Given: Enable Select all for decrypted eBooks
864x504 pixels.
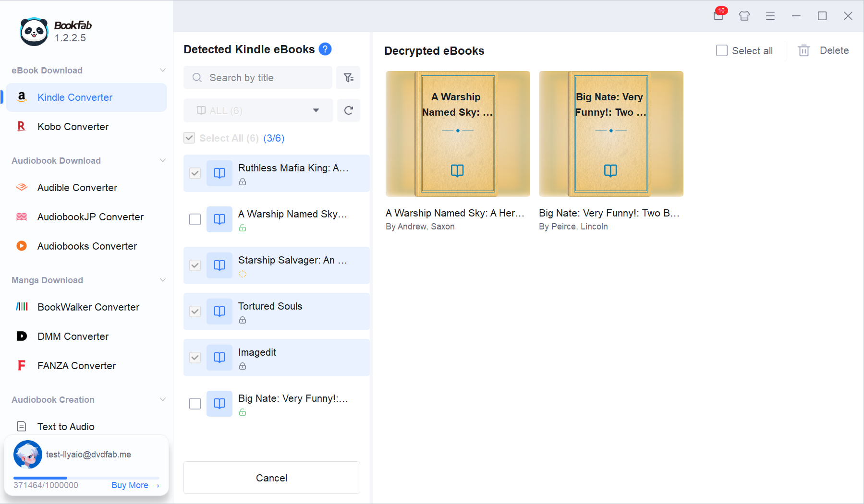Looking at the screenshot, I should (x=722, y=50).
